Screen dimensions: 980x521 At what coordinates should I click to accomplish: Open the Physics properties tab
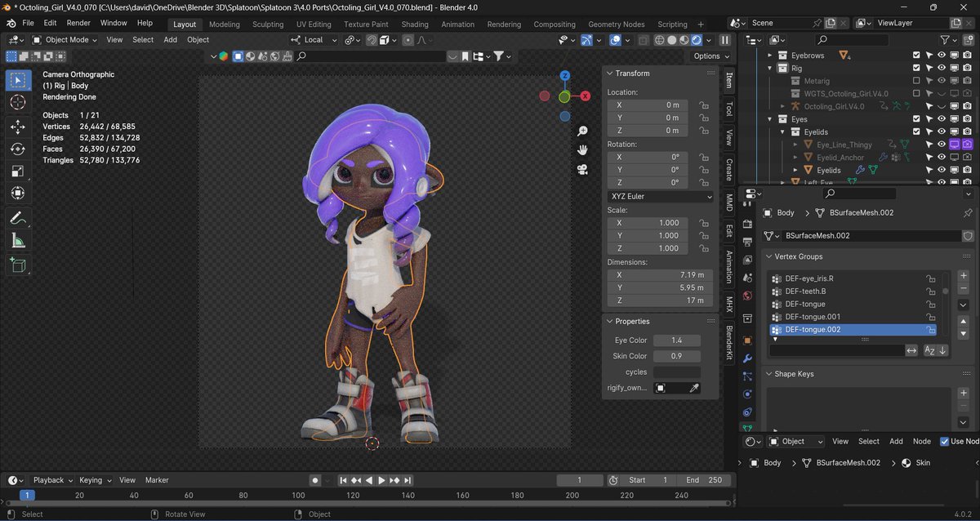pyautogui.click(x=747, y=394)
